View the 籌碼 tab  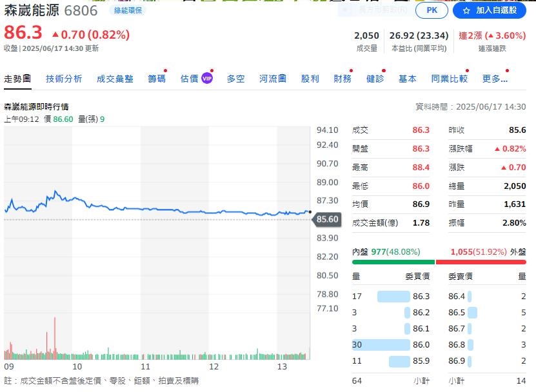coord(157,77)
